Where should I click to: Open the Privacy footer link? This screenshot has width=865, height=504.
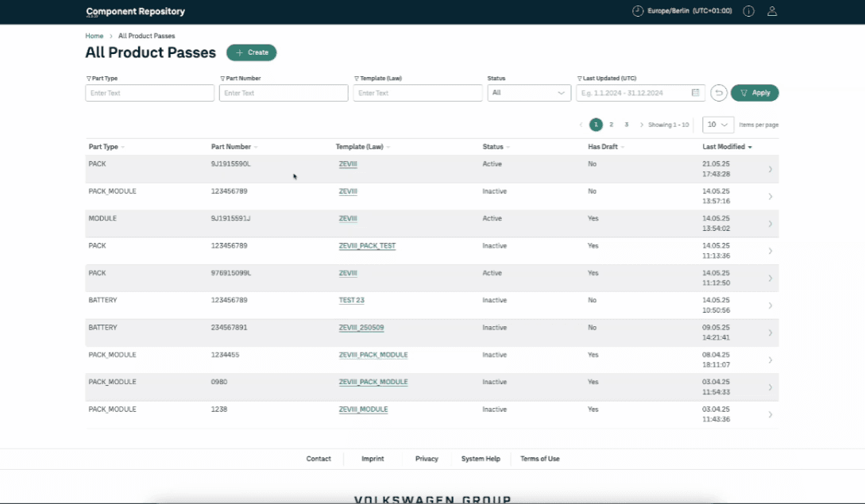[x=427, y=459]
